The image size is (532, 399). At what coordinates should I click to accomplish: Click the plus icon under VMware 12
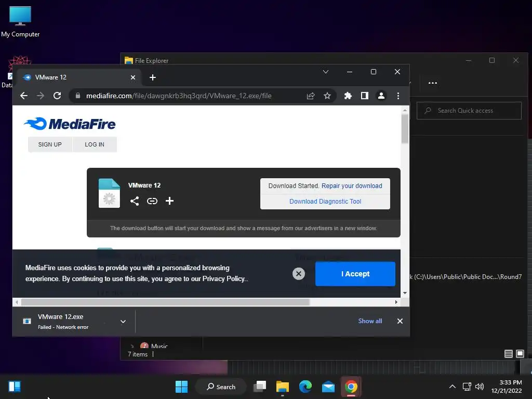tap(170, 201)
